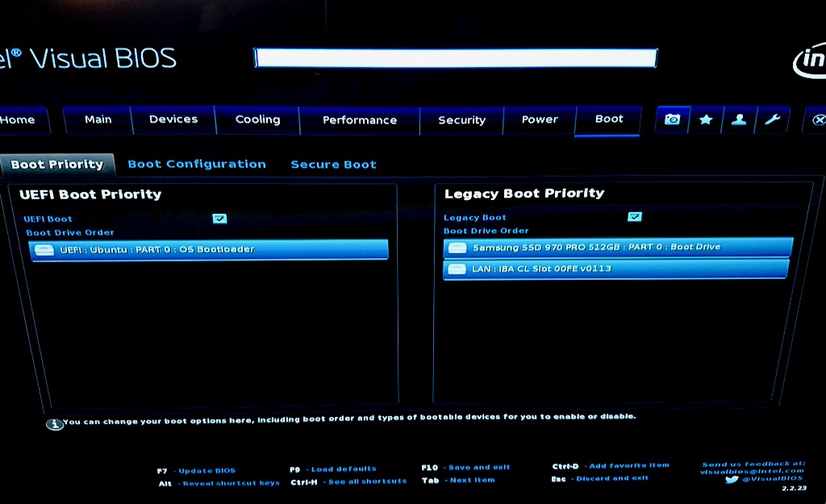
Task: Click the search field at top
Action: 456,58
